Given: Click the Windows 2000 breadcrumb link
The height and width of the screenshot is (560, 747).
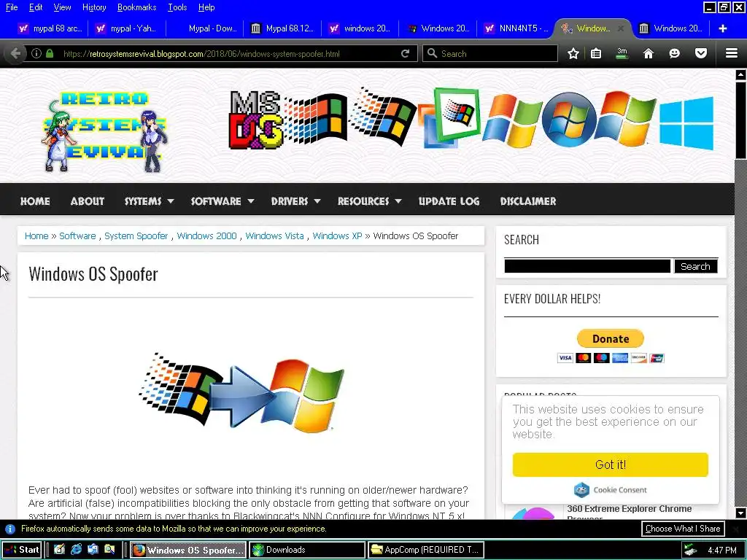Looking at the screenshot, I should [x=206, y=236].
